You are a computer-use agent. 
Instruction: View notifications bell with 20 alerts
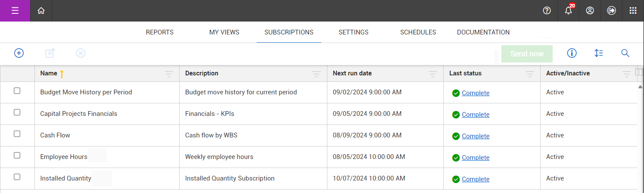[568, 11]
